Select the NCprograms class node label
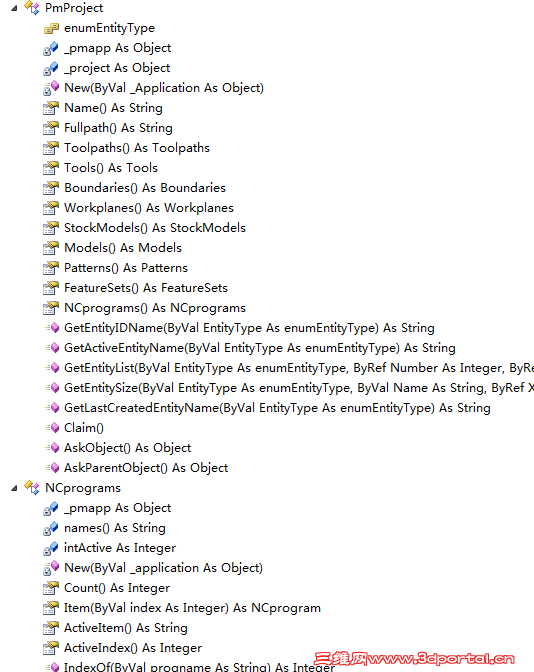 (83, 488)
